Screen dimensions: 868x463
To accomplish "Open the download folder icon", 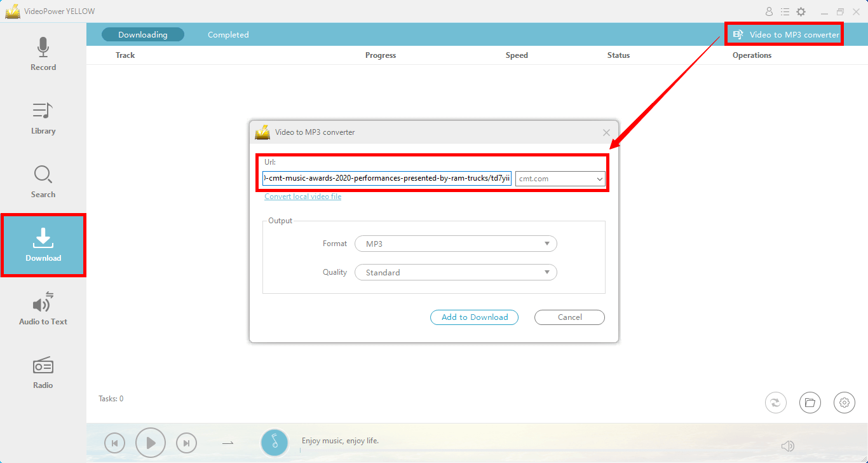I will pos(810,402).
